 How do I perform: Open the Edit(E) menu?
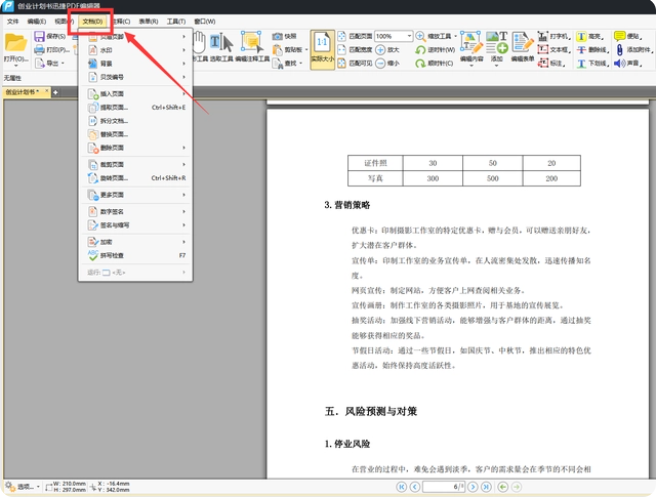37,21
